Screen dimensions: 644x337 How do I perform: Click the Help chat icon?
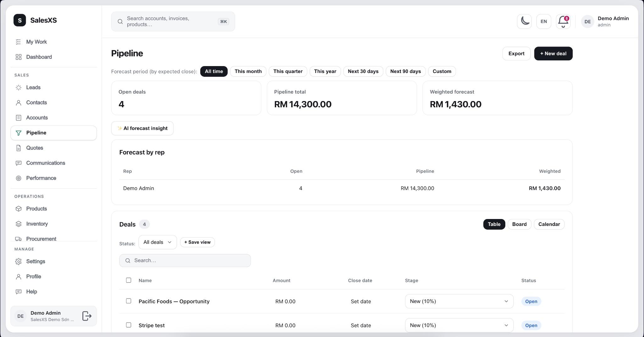pyautogui.click(x=19, y=292)
